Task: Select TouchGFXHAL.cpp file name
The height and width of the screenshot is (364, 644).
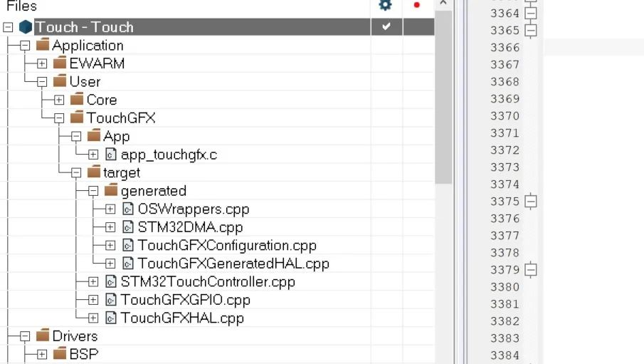Action: point(182,318)
